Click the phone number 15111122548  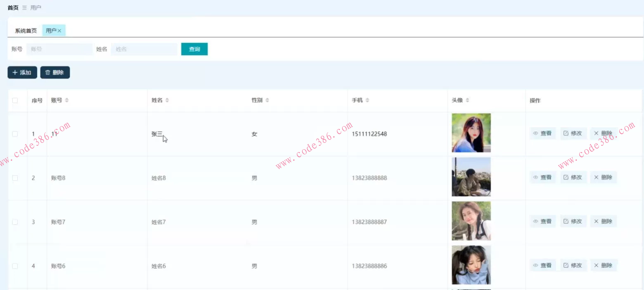[369, 134]
